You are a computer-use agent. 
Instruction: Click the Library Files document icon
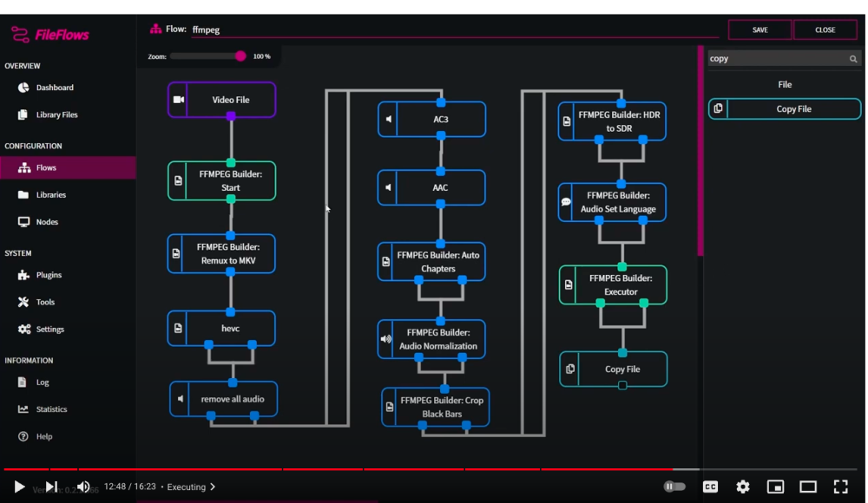[x=23, y=114]
